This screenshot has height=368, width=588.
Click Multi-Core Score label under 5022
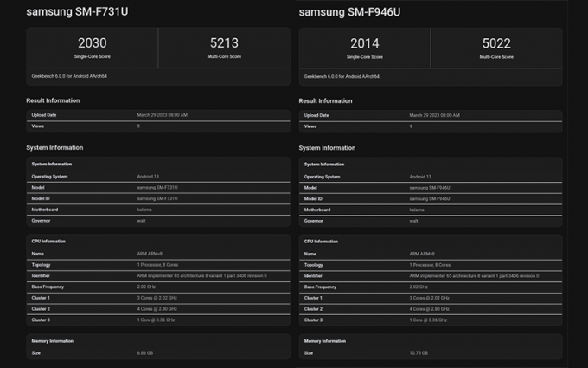496,56
